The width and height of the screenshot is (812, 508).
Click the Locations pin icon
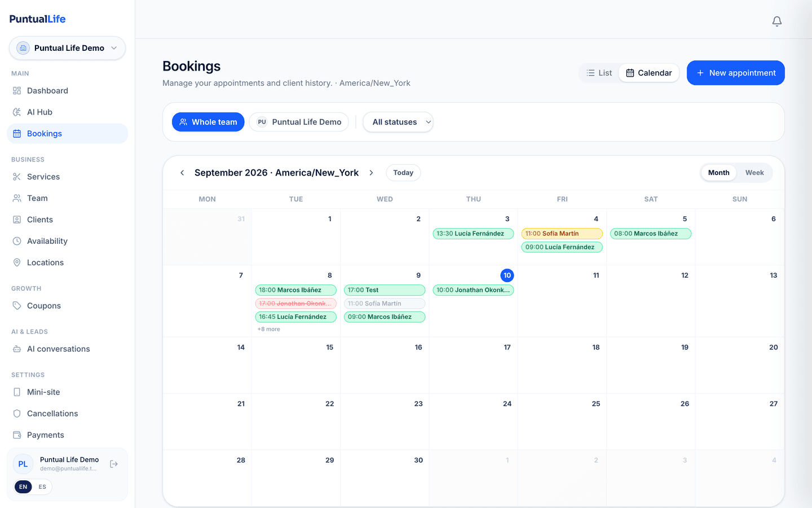click(17, 262)
